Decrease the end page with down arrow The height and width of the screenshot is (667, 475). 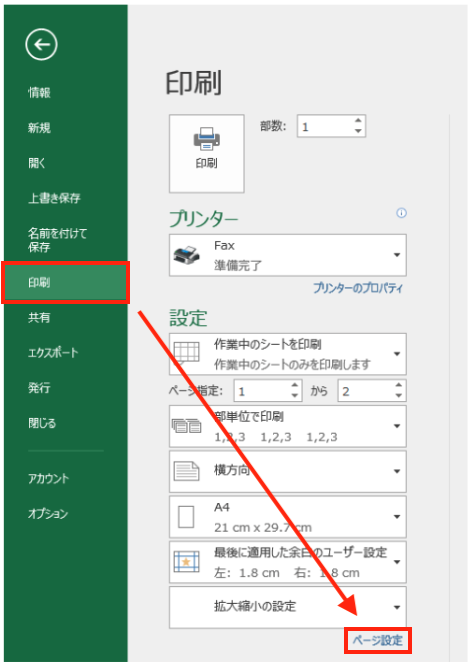tap(398, 396)
